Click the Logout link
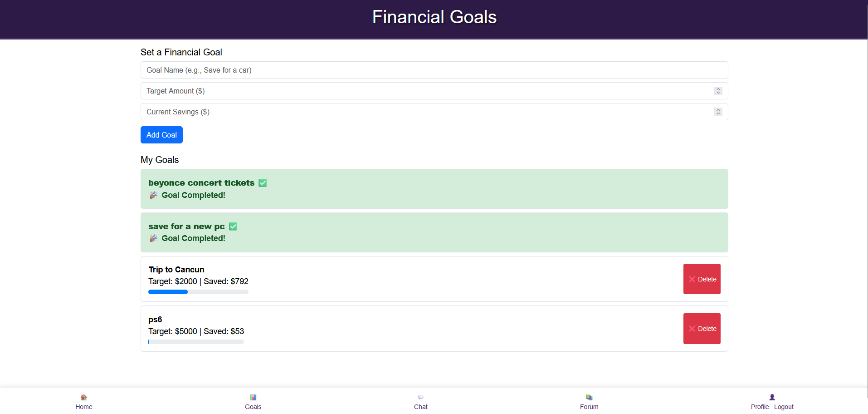This screenshot has height=414, width=868. (784, 407)
